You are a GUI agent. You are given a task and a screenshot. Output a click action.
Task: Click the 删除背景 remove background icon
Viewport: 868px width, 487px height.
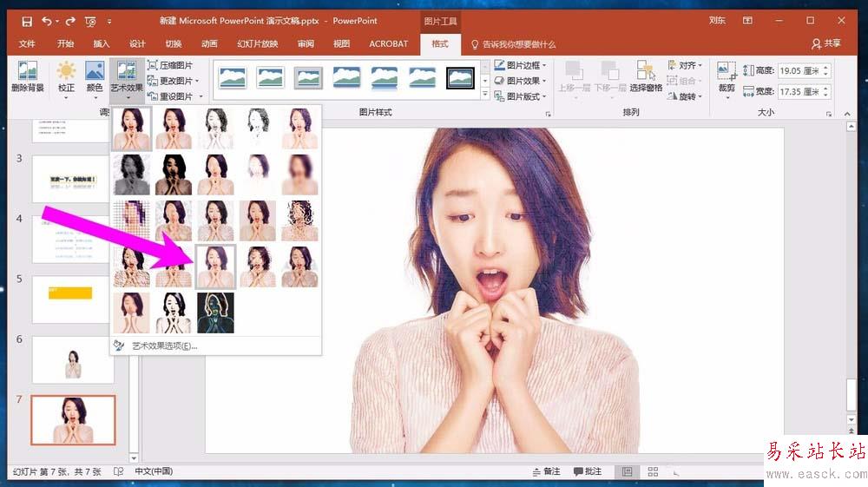(28, 77)
